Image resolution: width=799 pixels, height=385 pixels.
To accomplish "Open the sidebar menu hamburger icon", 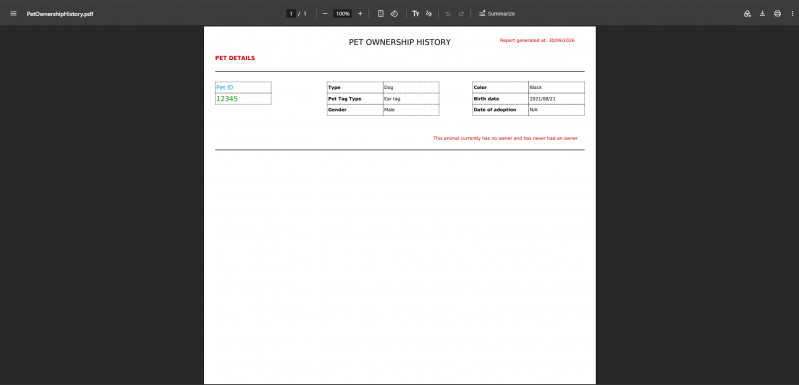I will click(x=13, y=14).
